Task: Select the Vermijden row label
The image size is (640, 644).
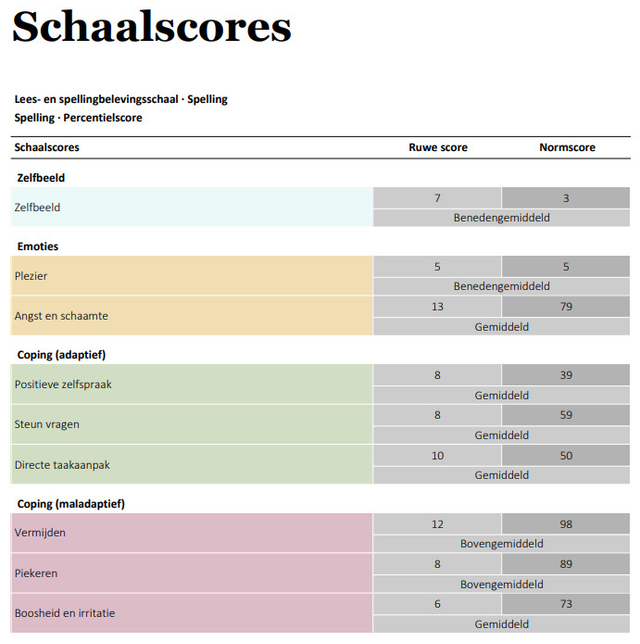Action: click(x=40, y=533)
